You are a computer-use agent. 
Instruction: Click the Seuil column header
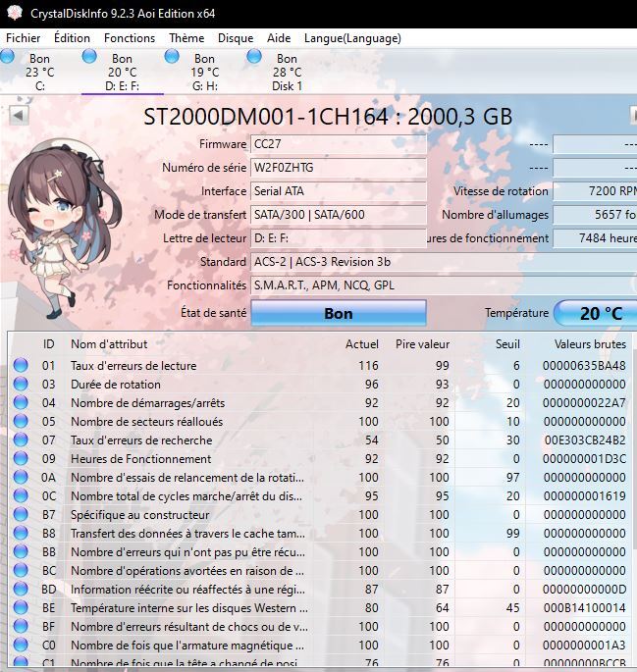tap(507, 344)
